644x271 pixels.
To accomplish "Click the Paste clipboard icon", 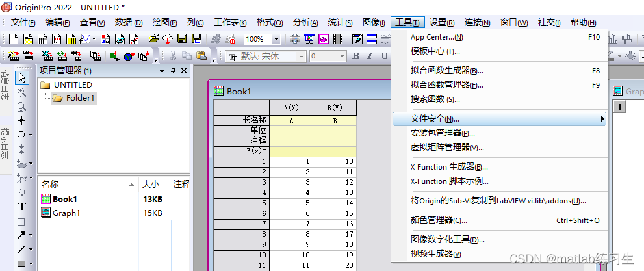I will 201,56.
